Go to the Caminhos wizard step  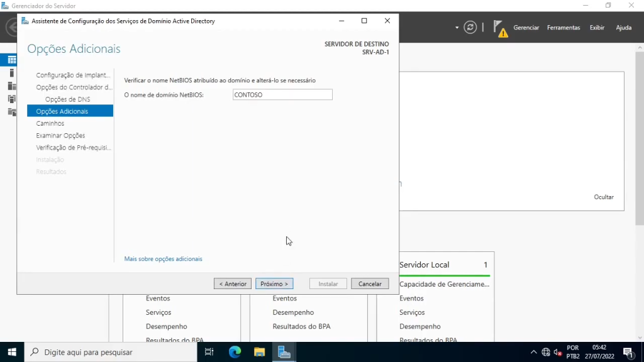tap(50, 123)
